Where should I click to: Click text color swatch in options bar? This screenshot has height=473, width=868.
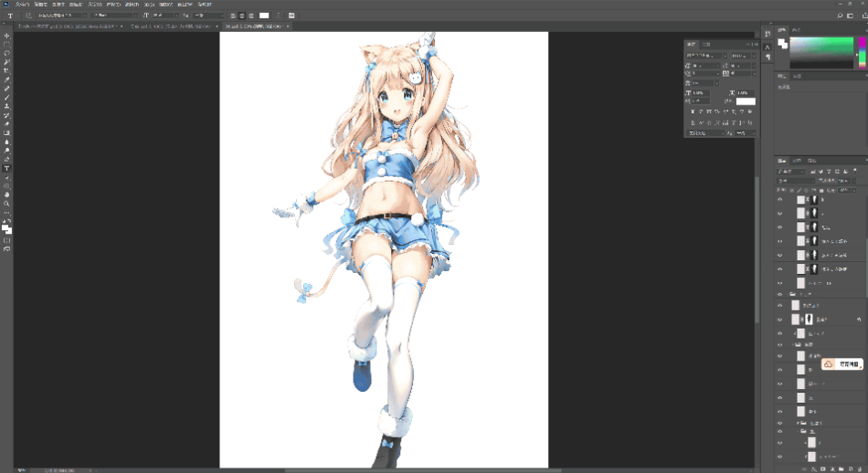pos(264,16)
